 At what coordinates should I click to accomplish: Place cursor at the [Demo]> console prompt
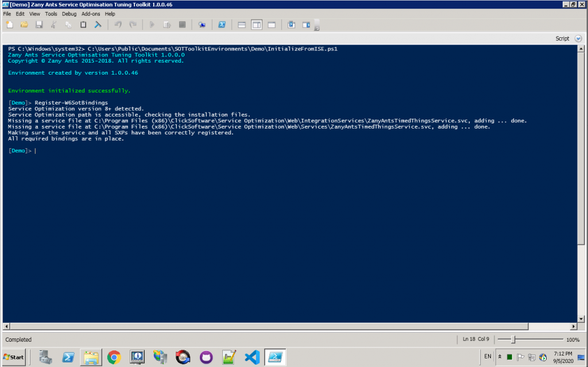coord(36,151)
